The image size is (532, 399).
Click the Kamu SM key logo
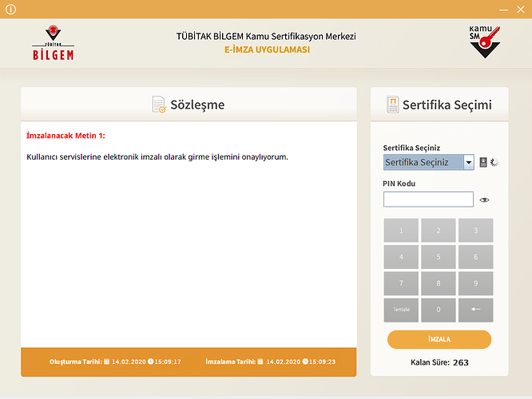pos(485,41)
